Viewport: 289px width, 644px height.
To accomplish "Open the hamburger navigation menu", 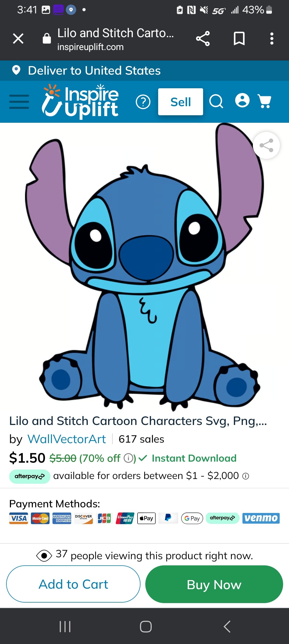I will [19, 102].
